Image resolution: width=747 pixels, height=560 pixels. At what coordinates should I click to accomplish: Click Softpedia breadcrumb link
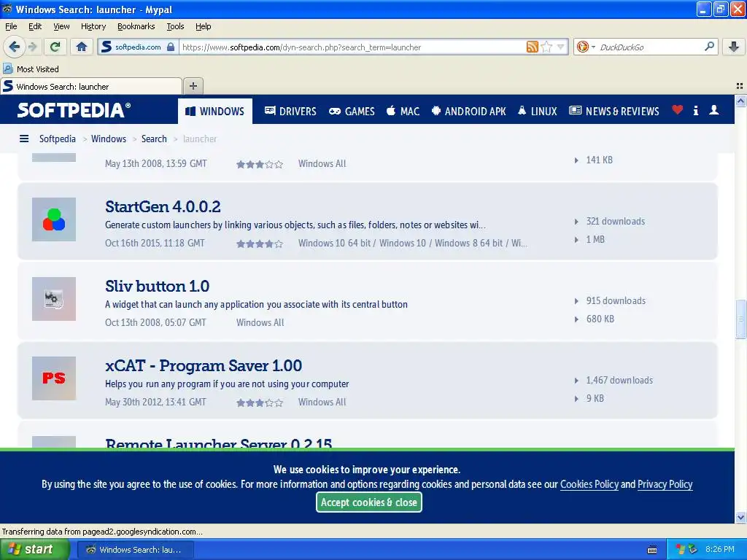pos(57,139)
